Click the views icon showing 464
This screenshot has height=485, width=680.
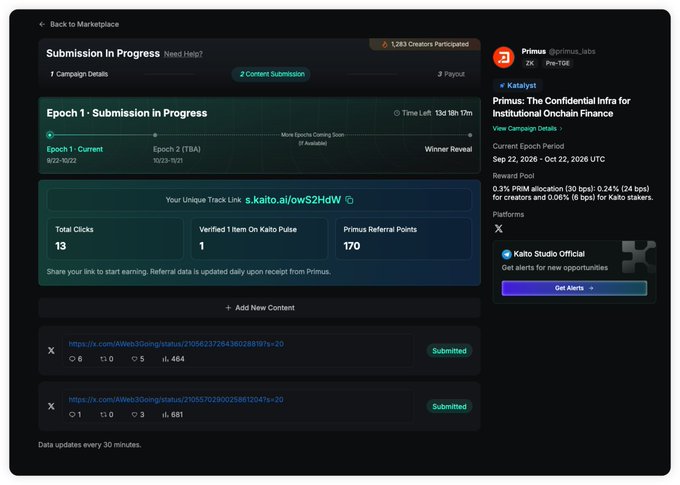pos(165,359)
